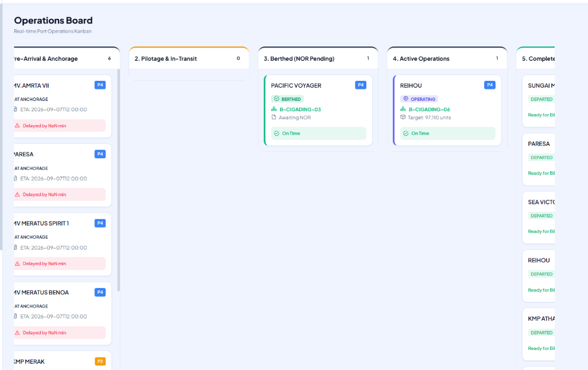588x370 pixels.
Task: Click the check icon in the BERTHED badge
Action: (x=277, y=99)
